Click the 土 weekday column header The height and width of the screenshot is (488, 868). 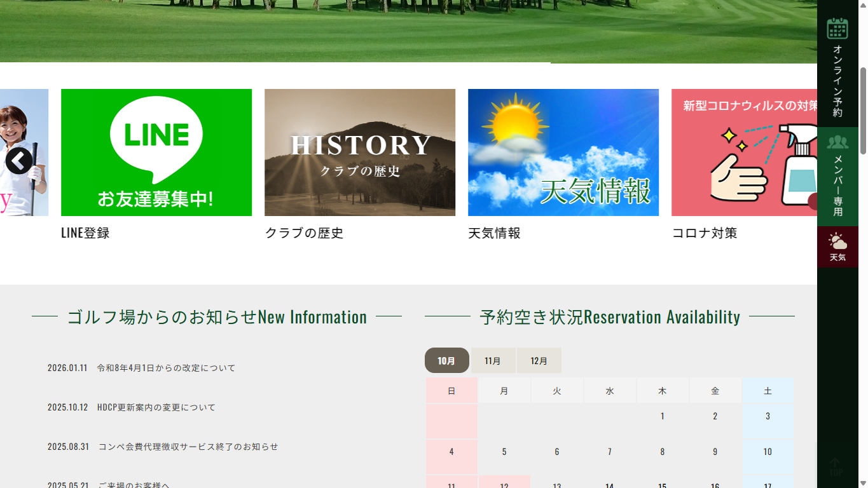pos(768,391)
